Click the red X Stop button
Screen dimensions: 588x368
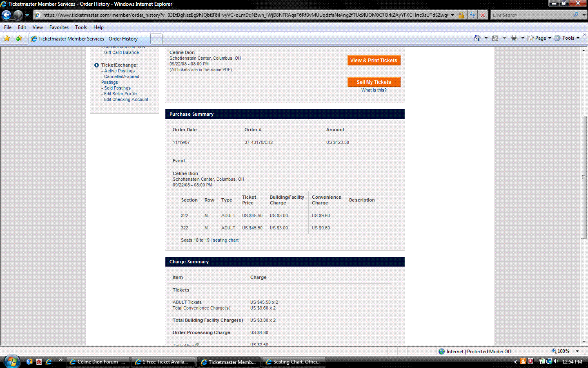point(483,15)
